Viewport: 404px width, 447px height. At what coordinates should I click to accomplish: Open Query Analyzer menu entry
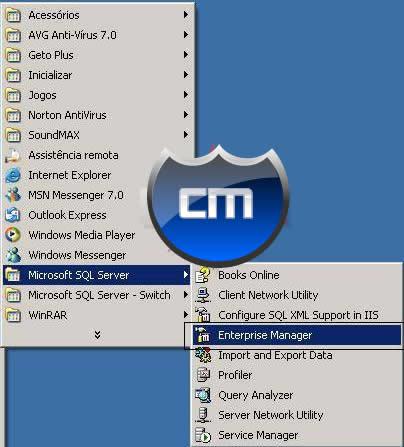pos(297,395)
